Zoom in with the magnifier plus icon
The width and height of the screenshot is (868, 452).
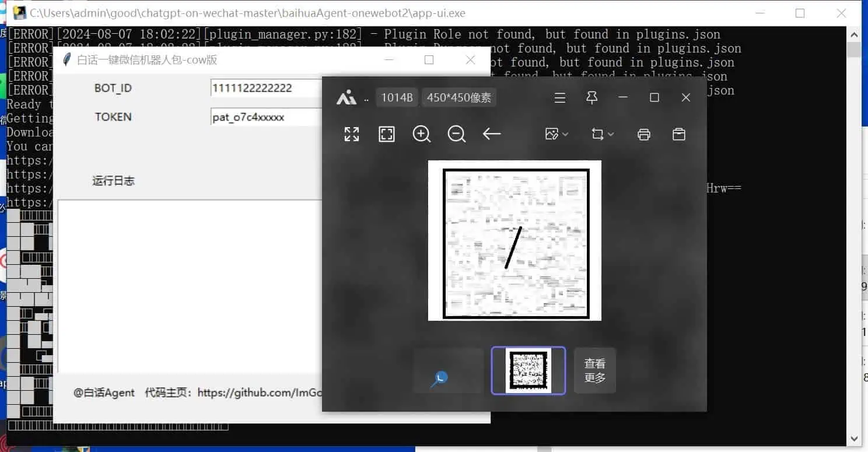[x=421, y=134]
